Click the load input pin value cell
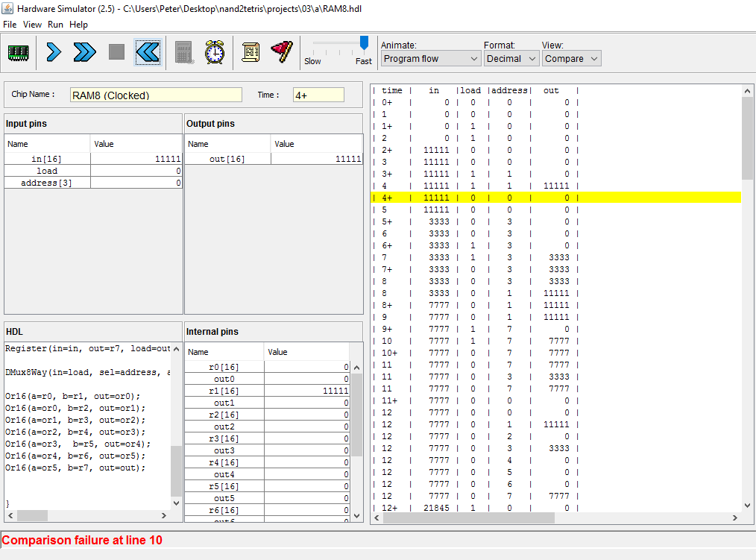Image resolution: width=756 pixels, height=560 pixels. tap(136, 171)
